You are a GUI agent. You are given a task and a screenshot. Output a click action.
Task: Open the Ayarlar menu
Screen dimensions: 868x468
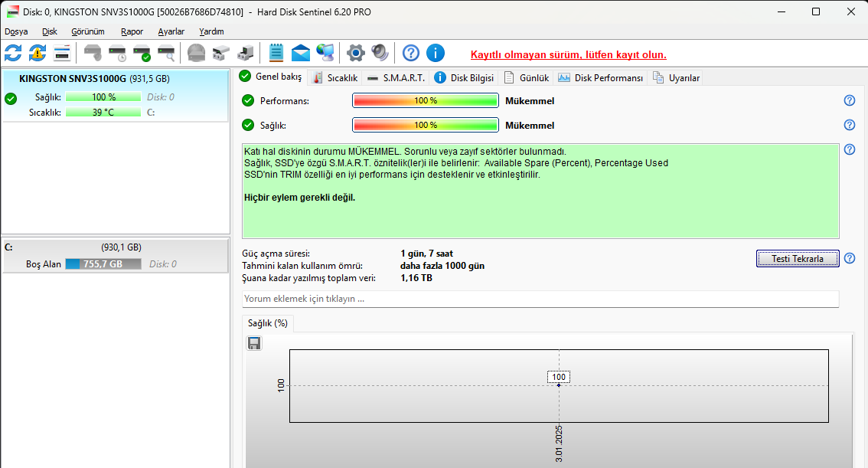click(x=171, y=31)
